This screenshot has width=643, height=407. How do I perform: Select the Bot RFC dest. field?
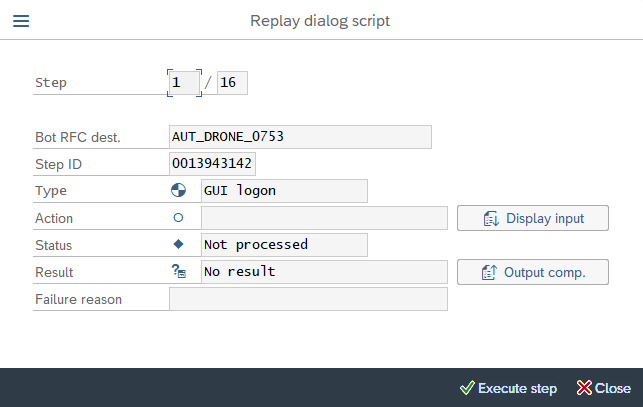(300, 137)
